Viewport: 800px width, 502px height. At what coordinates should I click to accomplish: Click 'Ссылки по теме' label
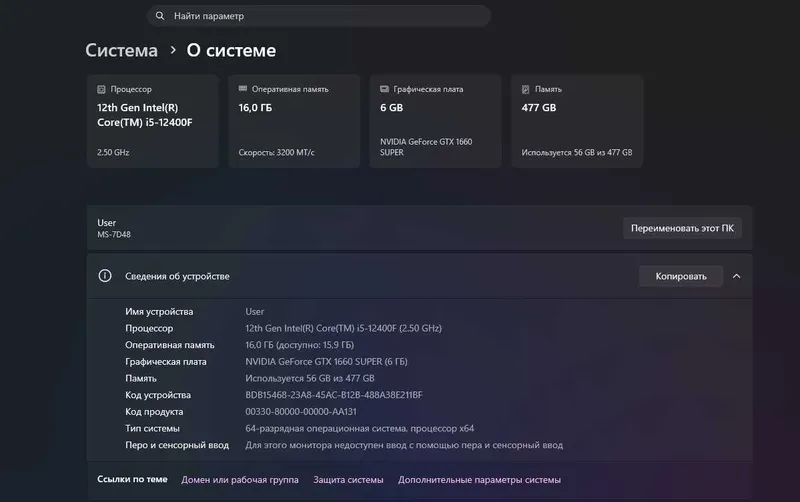click(132, 480)
